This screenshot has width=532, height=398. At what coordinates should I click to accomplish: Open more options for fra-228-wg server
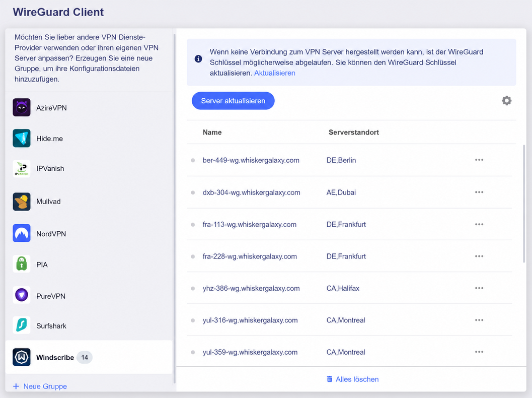coord(479,256)
